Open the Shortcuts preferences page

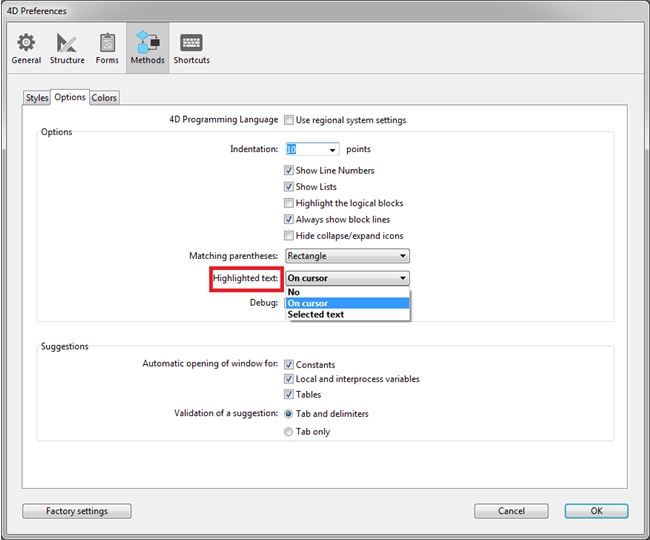click(191, 48)
